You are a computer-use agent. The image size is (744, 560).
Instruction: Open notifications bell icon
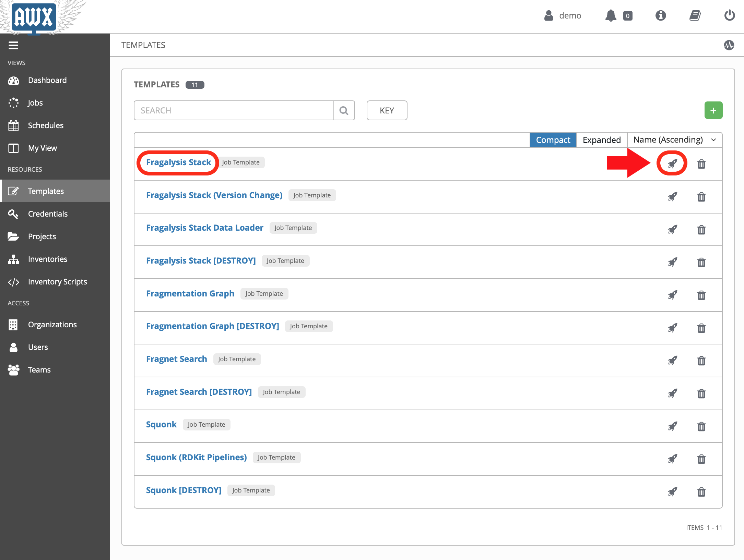[611, 16]
